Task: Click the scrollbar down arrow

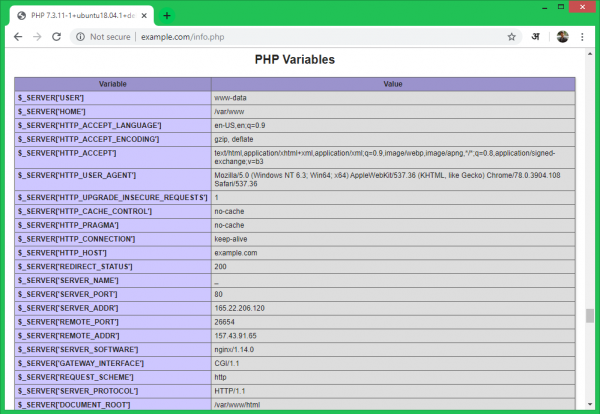Action: (x=589, y=404)
